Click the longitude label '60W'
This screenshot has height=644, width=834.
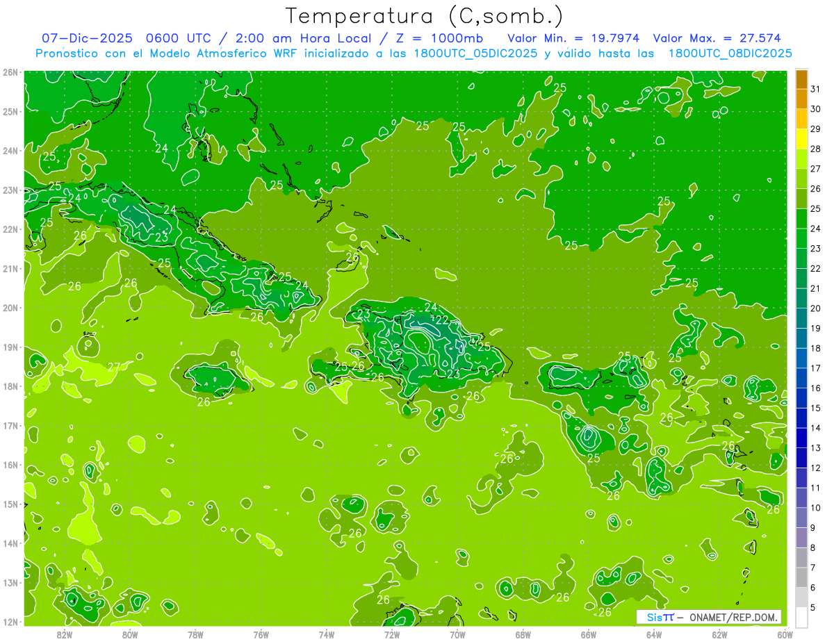click(x=785, y=634)
